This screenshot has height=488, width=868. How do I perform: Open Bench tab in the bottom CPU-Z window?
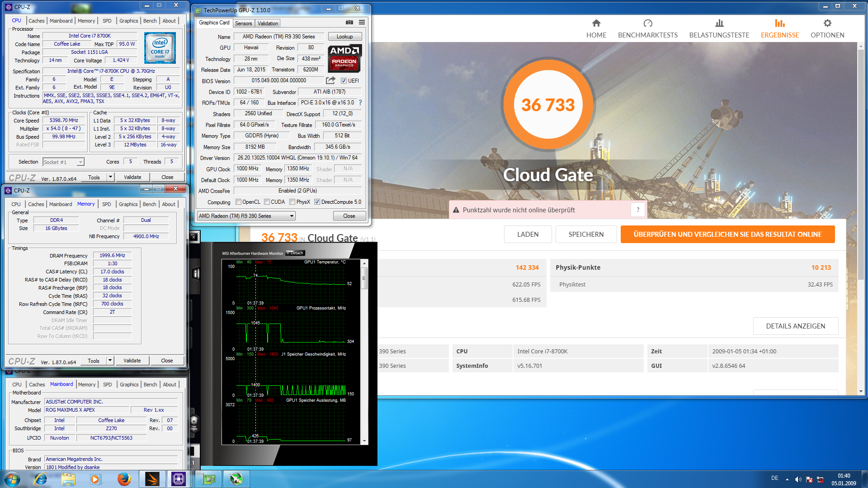tap(150, 385)
